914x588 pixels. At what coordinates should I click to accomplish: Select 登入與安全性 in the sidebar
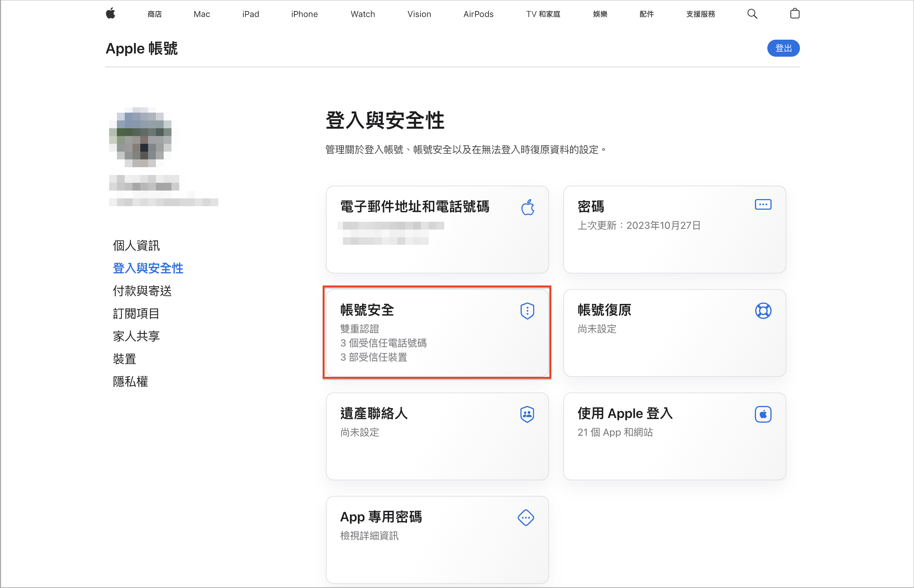(148, 268)
